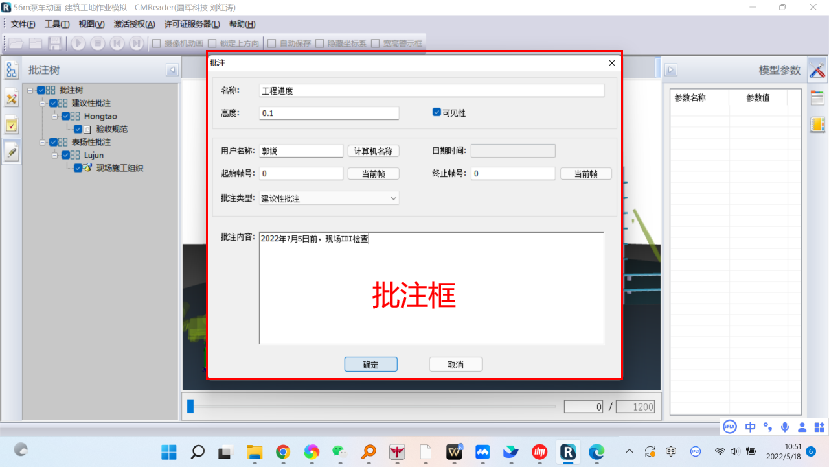Click the 取消 button in the dialog

[x=455, y=364]
